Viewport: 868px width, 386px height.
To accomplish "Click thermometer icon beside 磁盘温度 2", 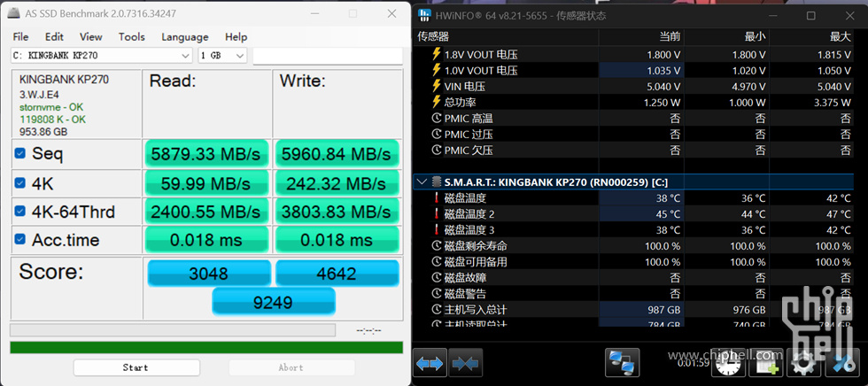I will (x=436, y=214).
